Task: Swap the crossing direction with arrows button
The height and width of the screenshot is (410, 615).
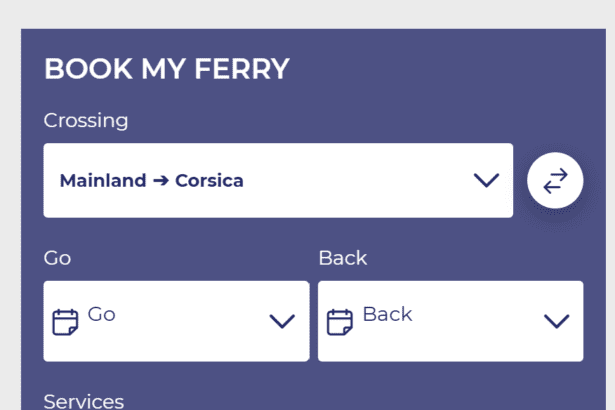Action: [x=555, y=181]
